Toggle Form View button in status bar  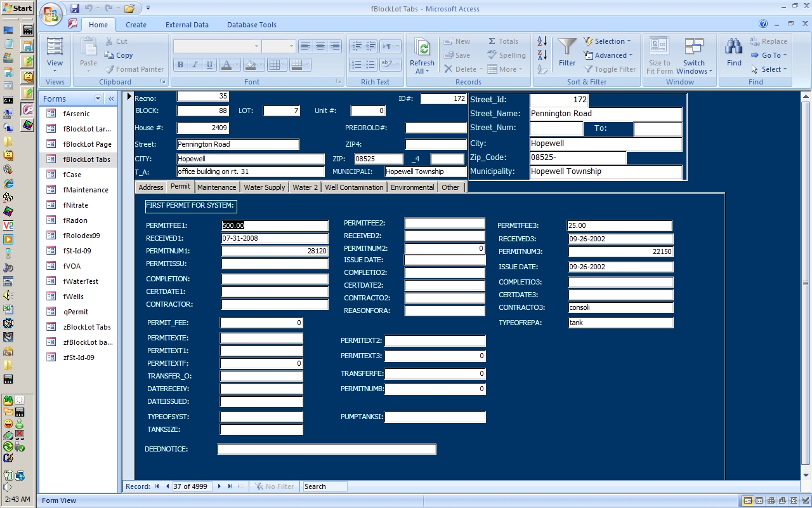point(749,500)
